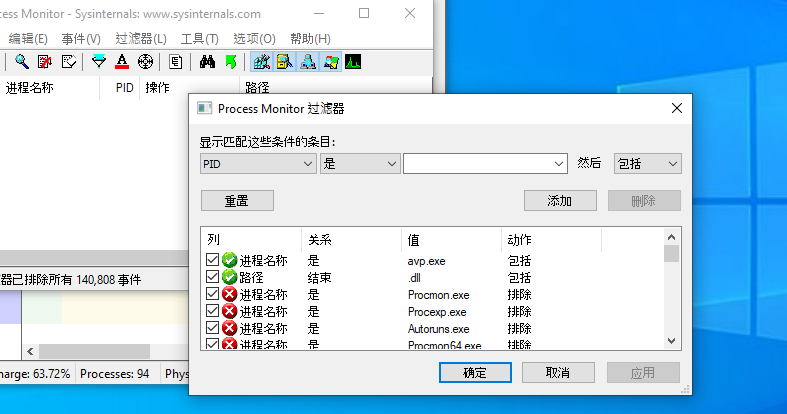Screen dimensions: 787x414
Task: Open the PID column dropdown
Action: tap(257, 164)
